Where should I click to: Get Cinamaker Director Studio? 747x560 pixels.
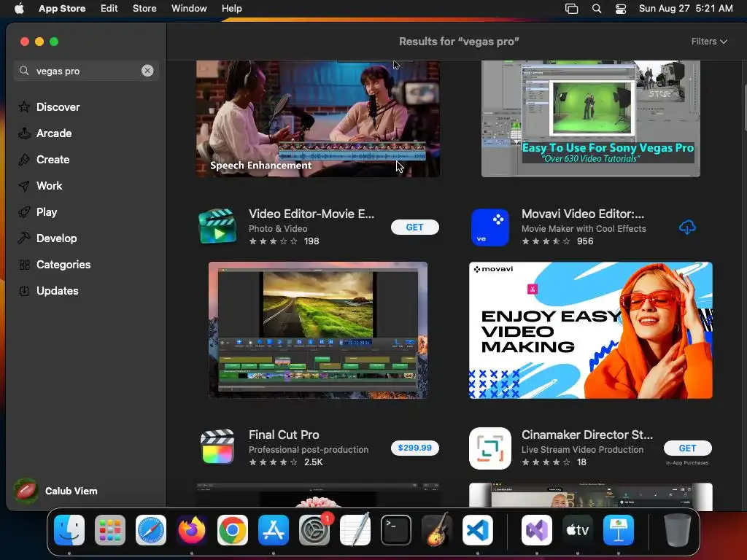coord(687,448)
